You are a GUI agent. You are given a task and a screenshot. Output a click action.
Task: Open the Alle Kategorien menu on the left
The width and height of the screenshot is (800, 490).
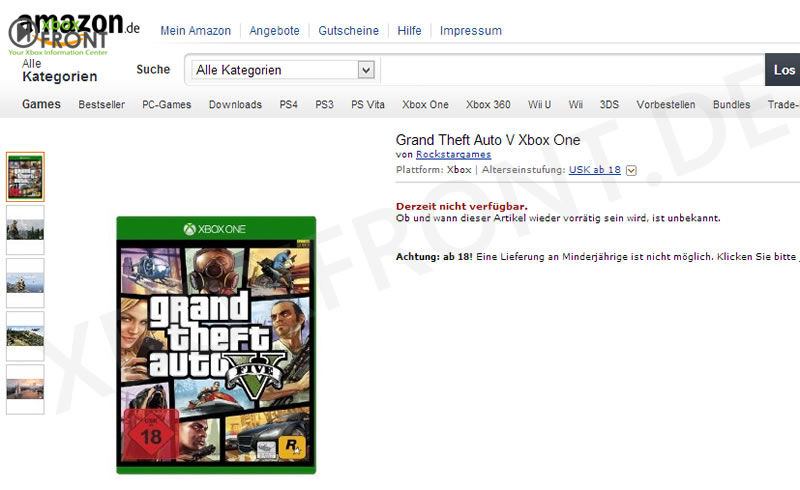click(x=60, y=70)
